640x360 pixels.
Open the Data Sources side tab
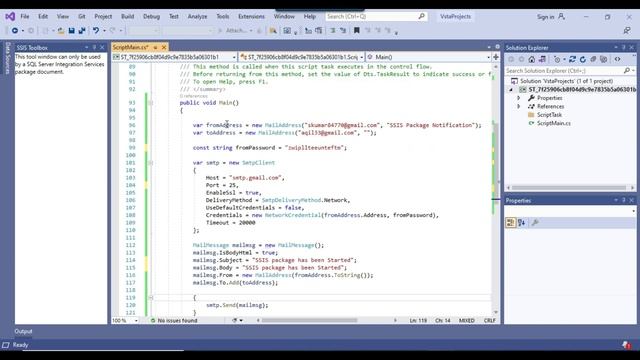7,58
